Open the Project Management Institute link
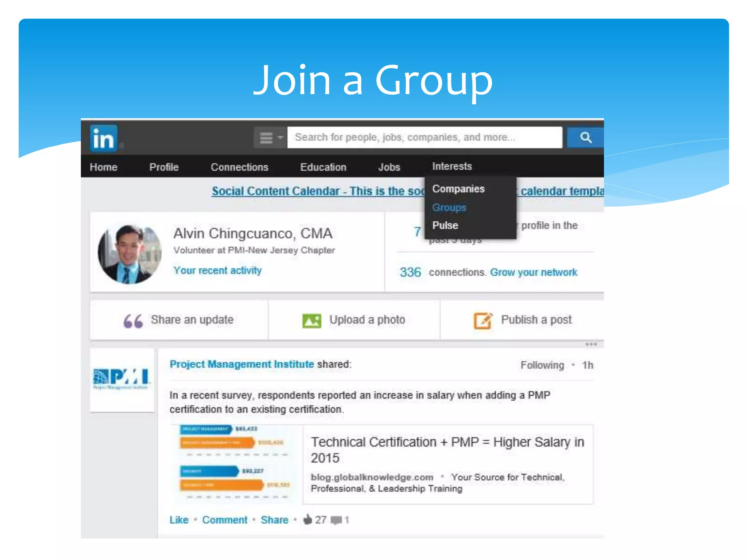Image resolution: width=747 pixels, height=560 pixels. pyautogui.click(x=242, y=364)
